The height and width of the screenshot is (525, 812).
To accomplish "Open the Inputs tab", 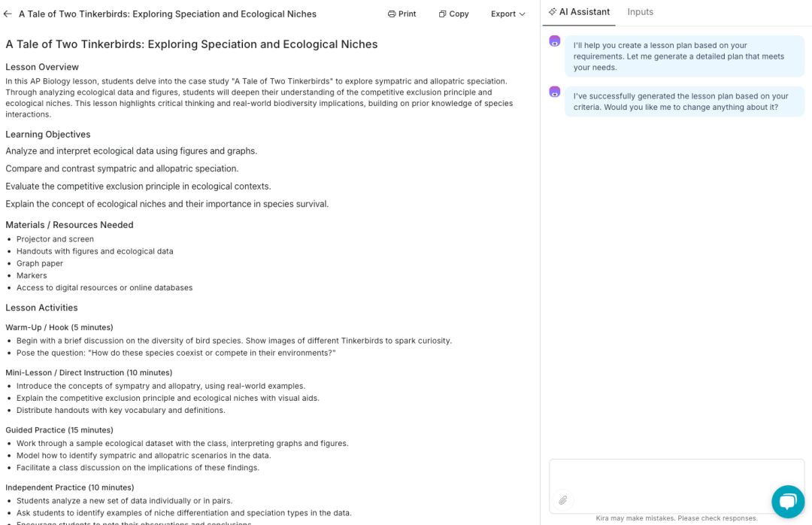I will (x=641, y=12).
